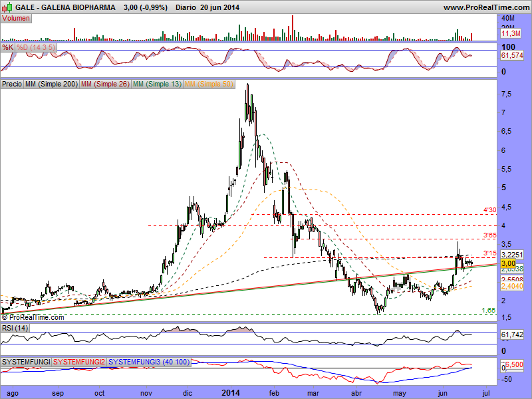Click the 4'30 resistance level label
Viewport: 532px width, 399px height.
(489, 210)
